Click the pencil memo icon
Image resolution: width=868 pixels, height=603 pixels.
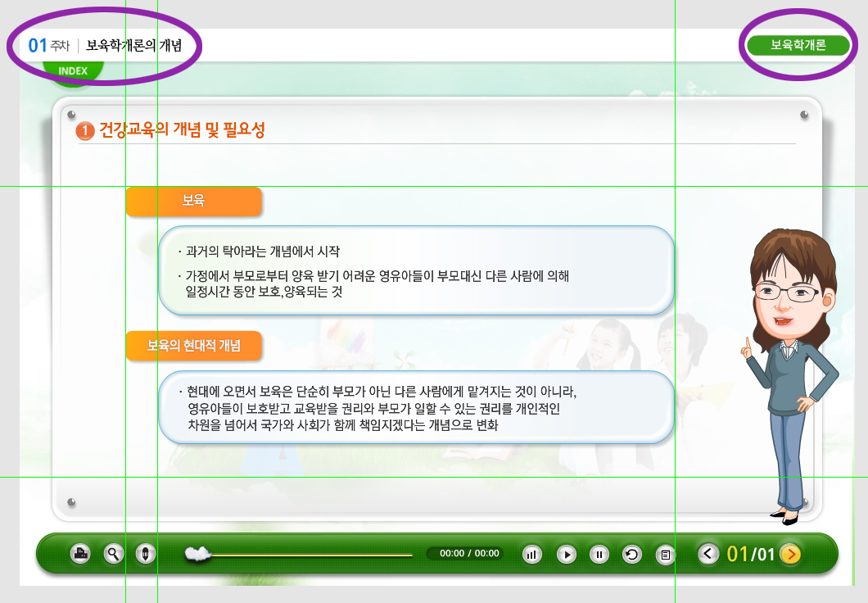[x=146, y=553]
